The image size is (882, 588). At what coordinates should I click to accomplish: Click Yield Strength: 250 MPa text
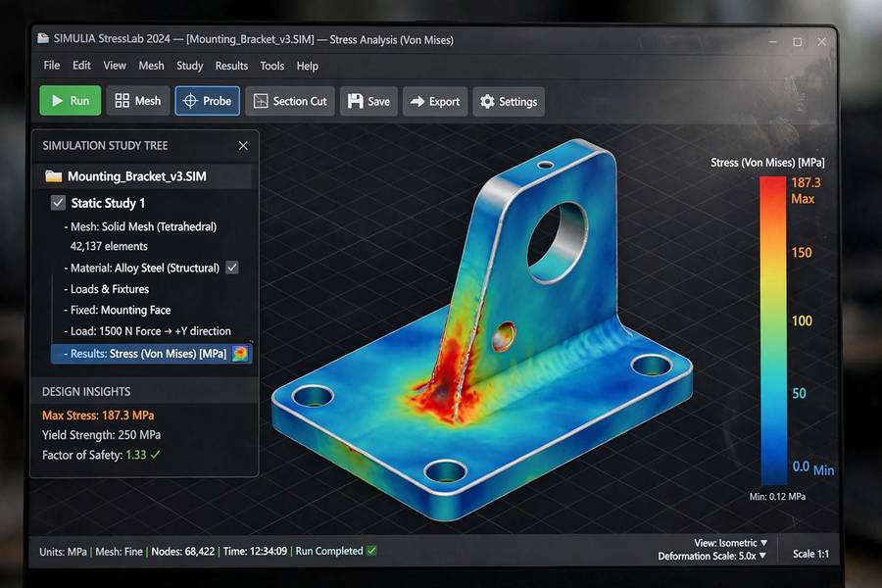pos(101,435)
